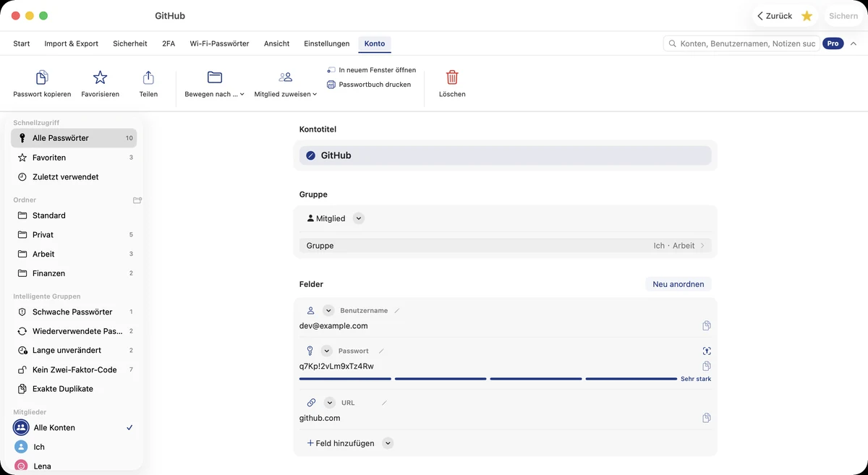Collapse the ribbon with the top-right chevron
Viewport: 868px width, 475px height.
(x=854, y=44)
